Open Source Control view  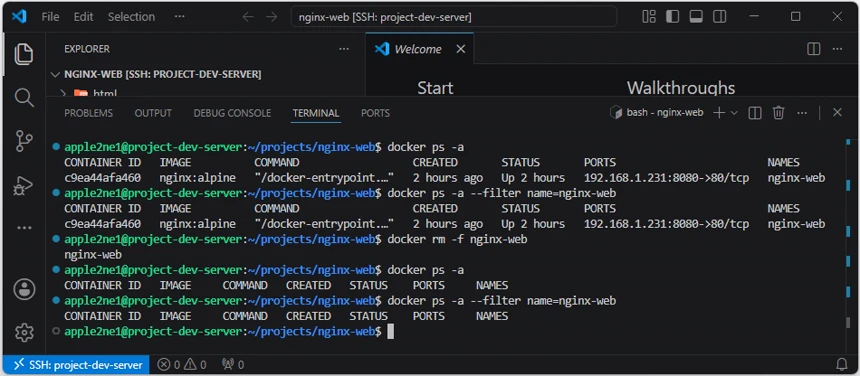(24, 141)
